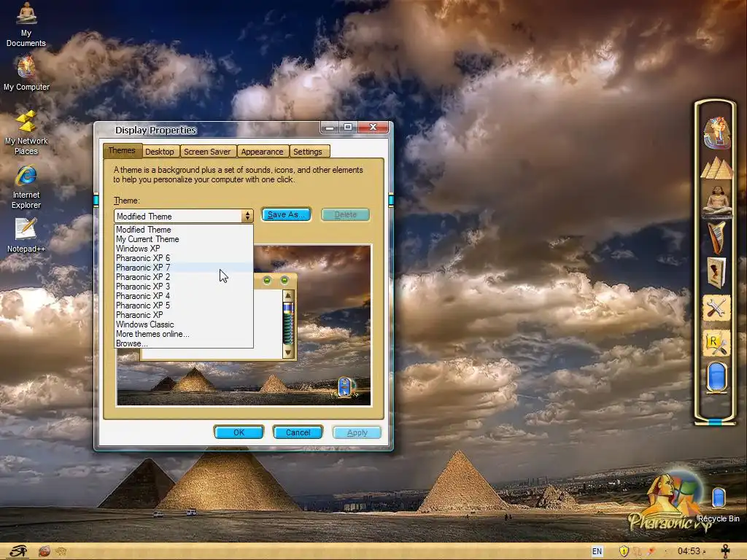
Task: Click the R tools icon in side dock
Action: pos(716,343)
